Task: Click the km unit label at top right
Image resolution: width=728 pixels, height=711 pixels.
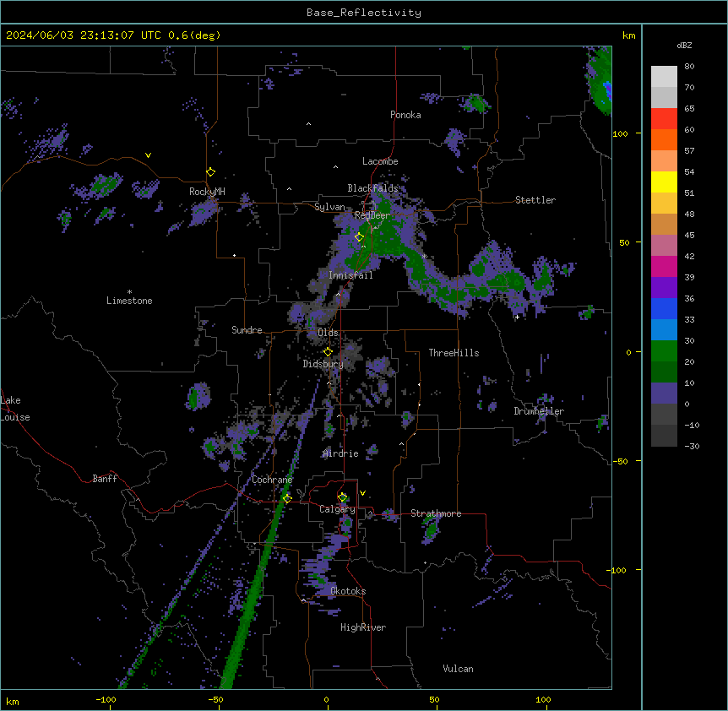Action: 628,35
